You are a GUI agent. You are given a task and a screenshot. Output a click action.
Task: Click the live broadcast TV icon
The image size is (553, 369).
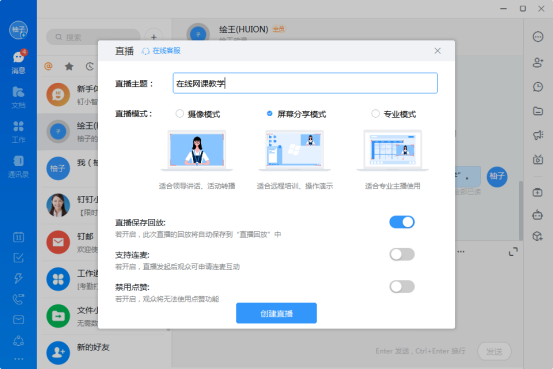pyautogui.click(x=538, y=159)
